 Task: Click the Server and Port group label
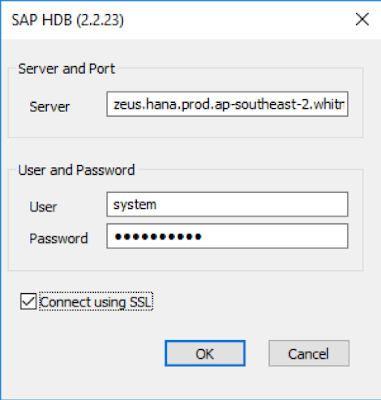tap(67, 69)
